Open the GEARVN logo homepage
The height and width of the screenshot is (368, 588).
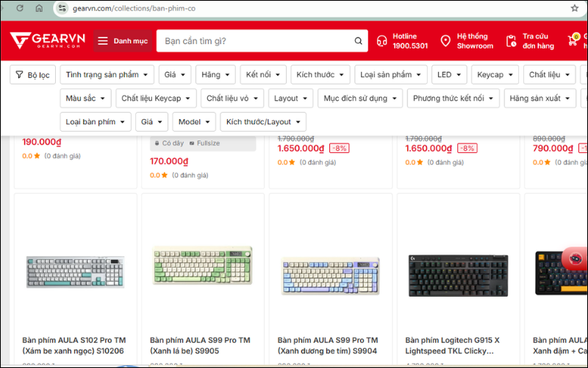pos(47,40)
